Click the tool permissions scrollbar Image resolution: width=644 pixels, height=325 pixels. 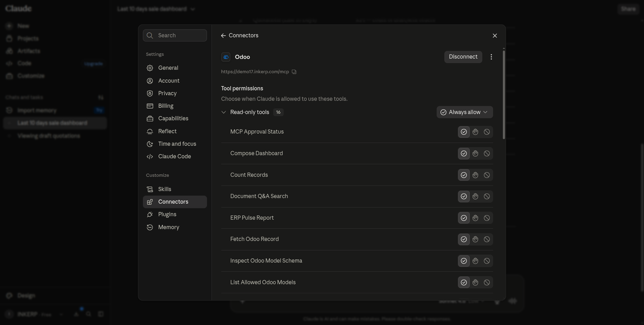504,95
